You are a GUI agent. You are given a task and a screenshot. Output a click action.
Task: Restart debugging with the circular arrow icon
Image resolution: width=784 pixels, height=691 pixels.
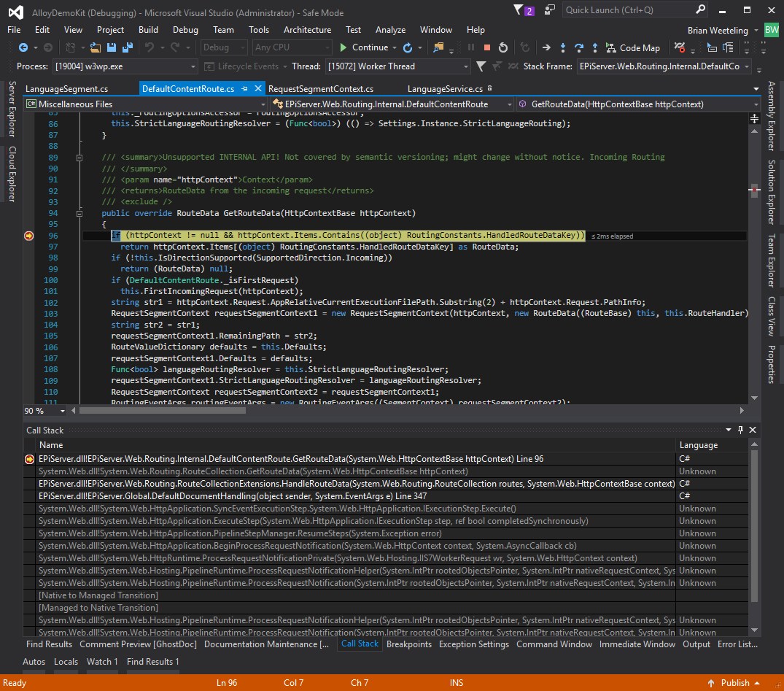point(503,47)
